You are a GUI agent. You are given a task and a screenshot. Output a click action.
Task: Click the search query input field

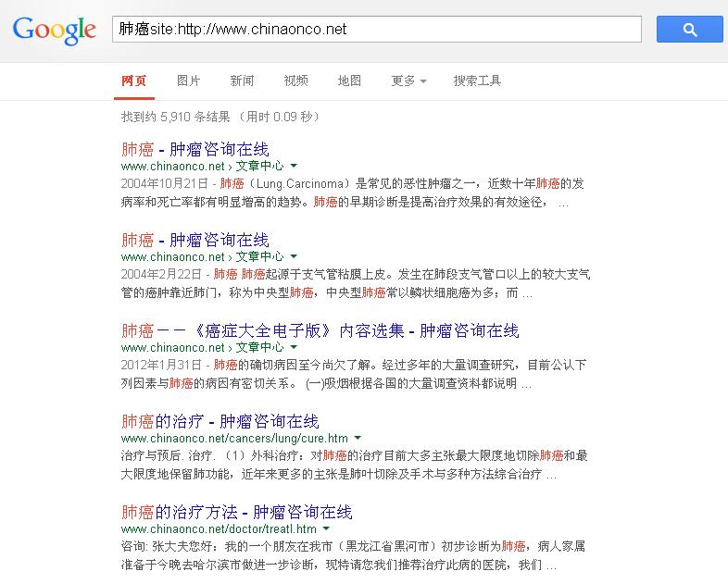[x=377, y=30]
